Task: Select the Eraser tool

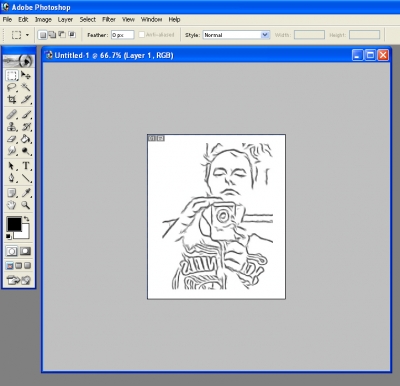Action: (x=12, y=139)
